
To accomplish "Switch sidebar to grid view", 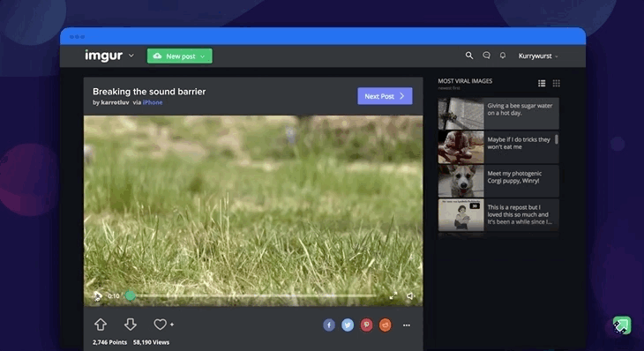I will click(x=556, y=83).
